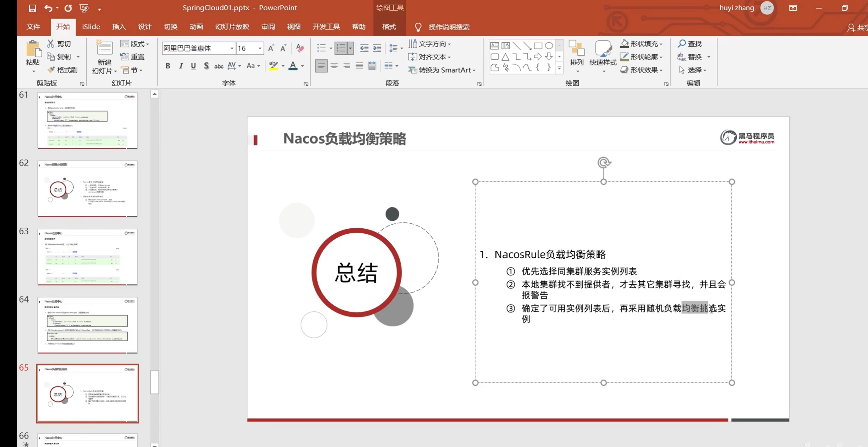Image resolution: width=868 pixels, height=447 pixels.
Task: Toggle center text alignment
Action: (x=334, y=66)
